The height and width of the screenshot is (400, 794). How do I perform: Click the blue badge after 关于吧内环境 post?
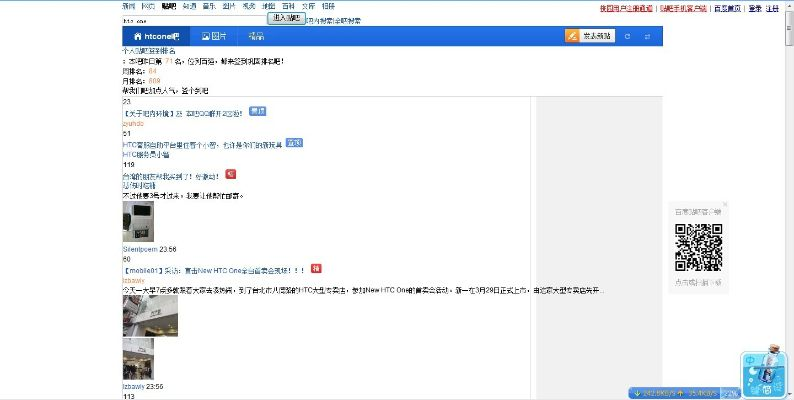[x=257, y=111]
